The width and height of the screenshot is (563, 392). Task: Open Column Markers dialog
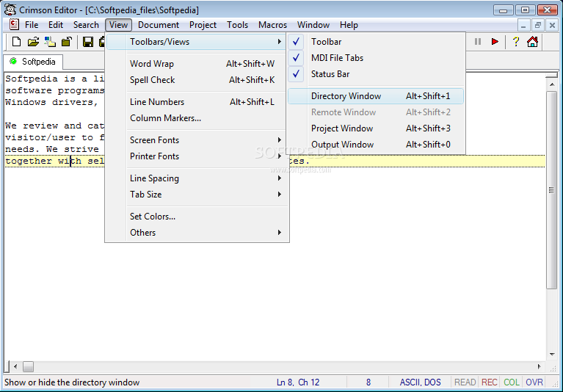tap(197, 118)
